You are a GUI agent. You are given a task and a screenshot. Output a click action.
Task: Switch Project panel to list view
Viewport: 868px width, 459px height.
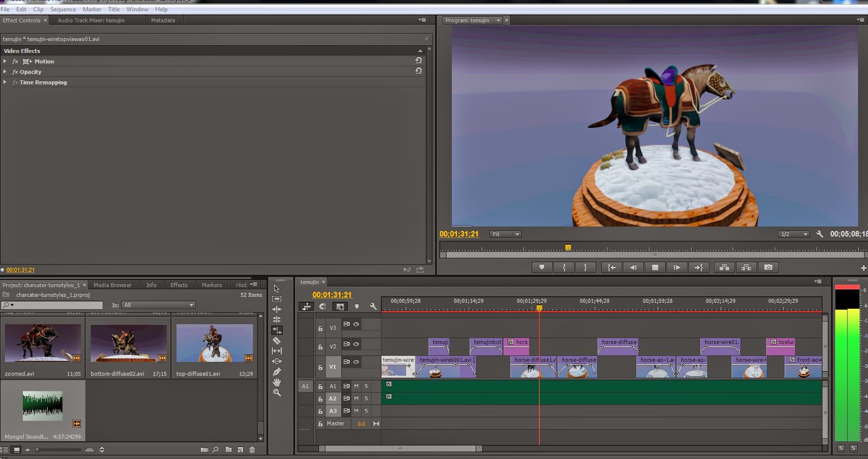click(4, 449)
